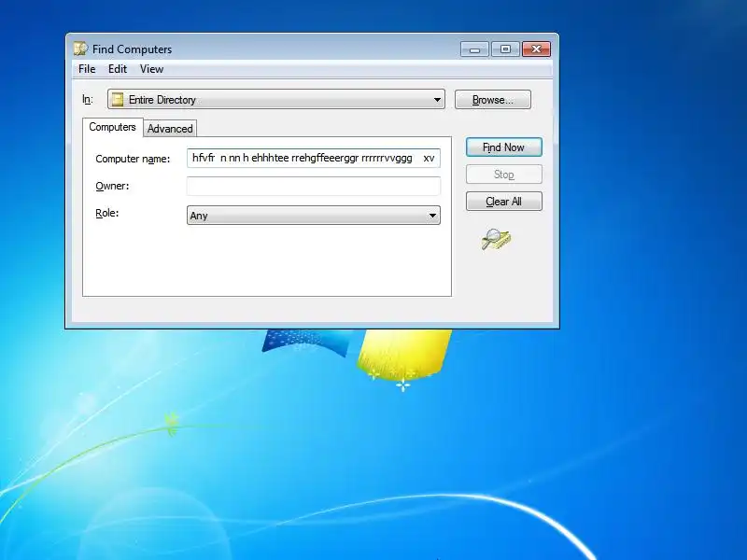
Task: Reset fields with Clear All
Action: pos(503,202)
